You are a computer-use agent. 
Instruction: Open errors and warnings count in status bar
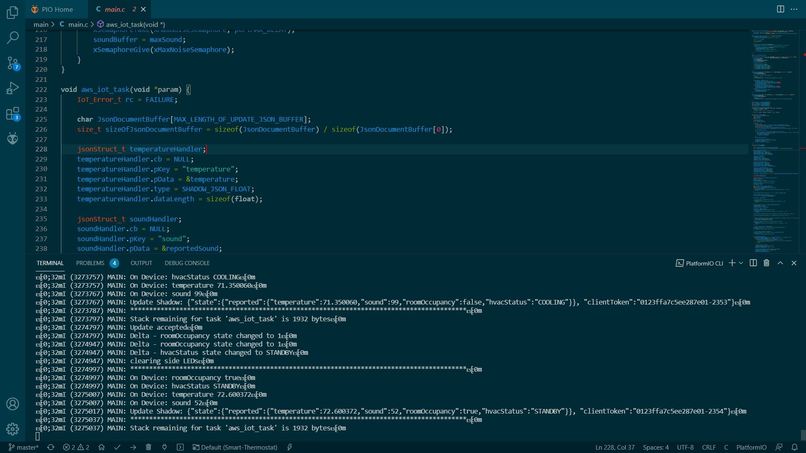pyautogui.click(x=76, y=447)
